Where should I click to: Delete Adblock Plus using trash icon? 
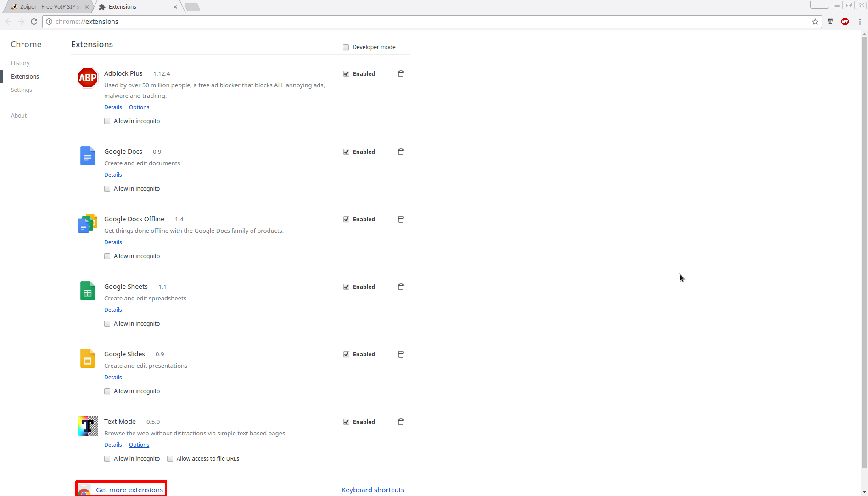(401, 74)
